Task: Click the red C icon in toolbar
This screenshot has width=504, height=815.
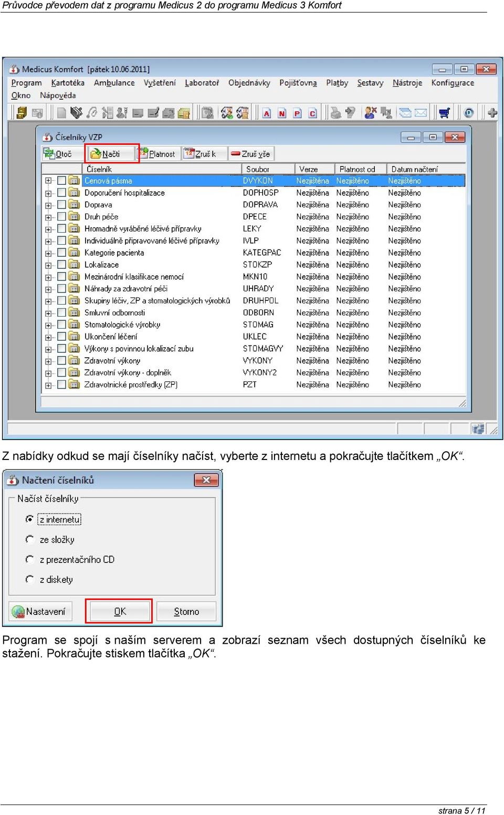Action: click(x=312, y=113)
